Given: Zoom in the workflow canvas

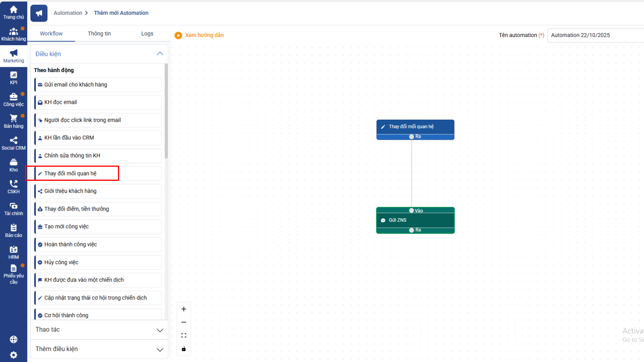Looking at the screenshot, I should [184, 309].
